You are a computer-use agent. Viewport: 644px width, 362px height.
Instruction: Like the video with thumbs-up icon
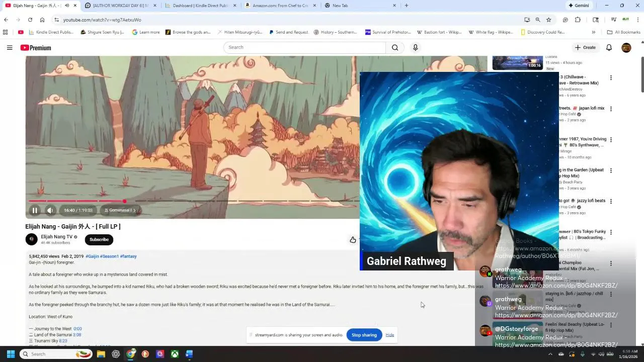pyautogui.click(x=353, y=240)
